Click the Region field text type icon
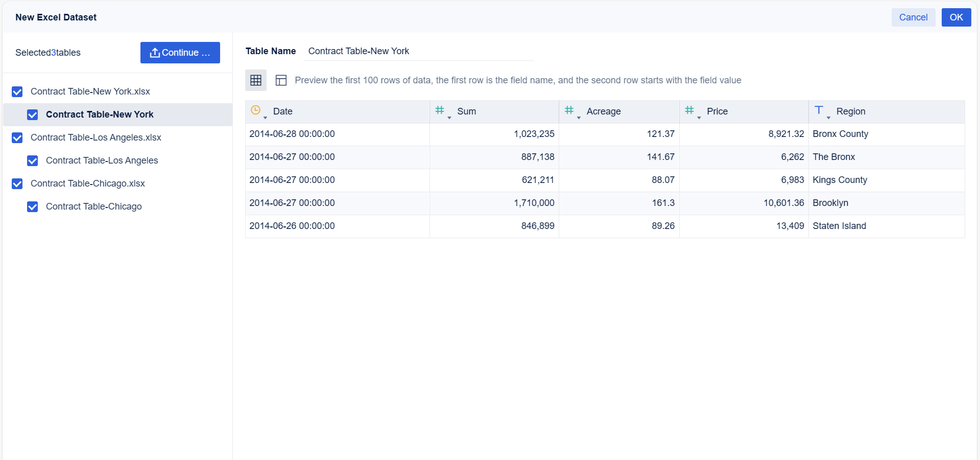This screenshot has height=460, width=980. click(819, 110)
